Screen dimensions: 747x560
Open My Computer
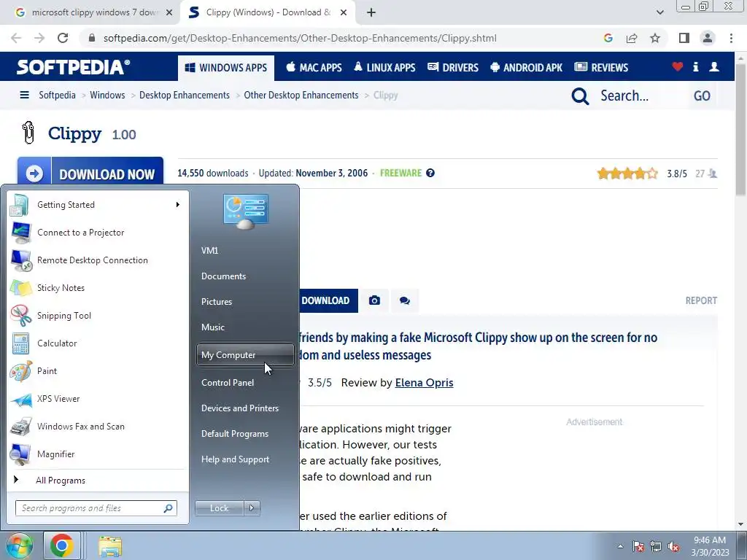[245, 355]
